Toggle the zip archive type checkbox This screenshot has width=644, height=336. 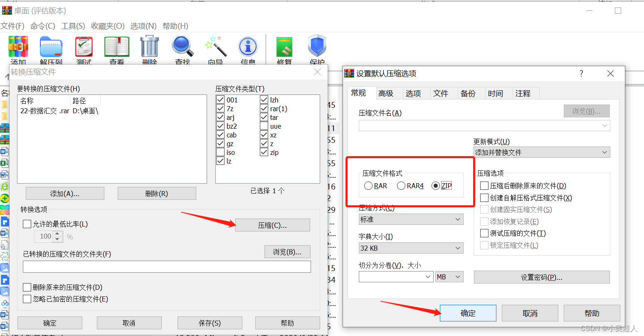[264, 152]
